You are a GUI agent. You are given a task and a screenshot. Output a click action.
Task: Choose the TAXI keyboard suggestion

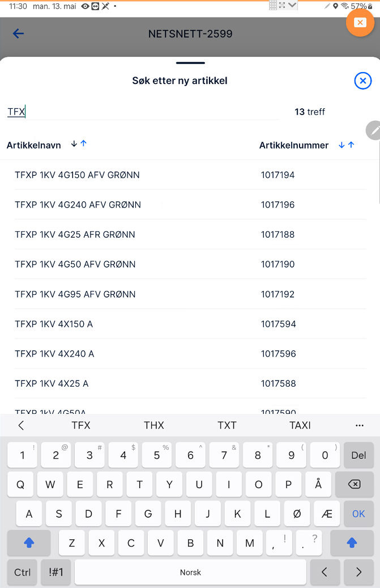click(300, 425)
